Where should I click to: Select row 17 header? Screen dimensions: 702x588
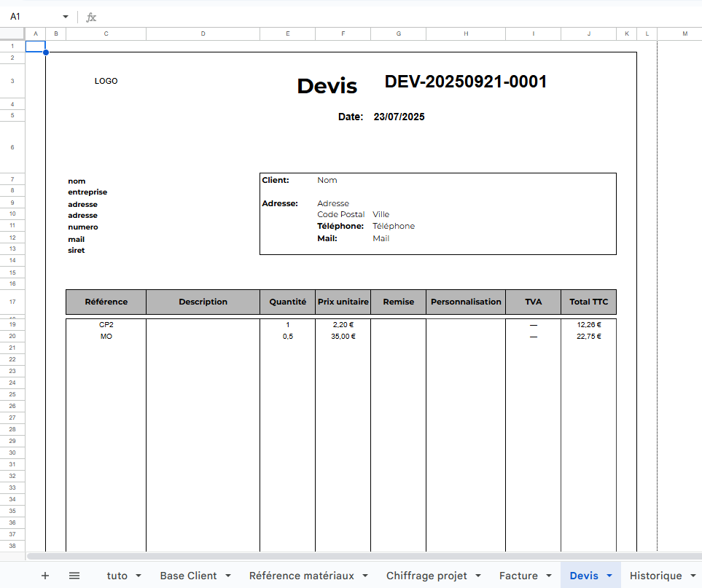12,301
